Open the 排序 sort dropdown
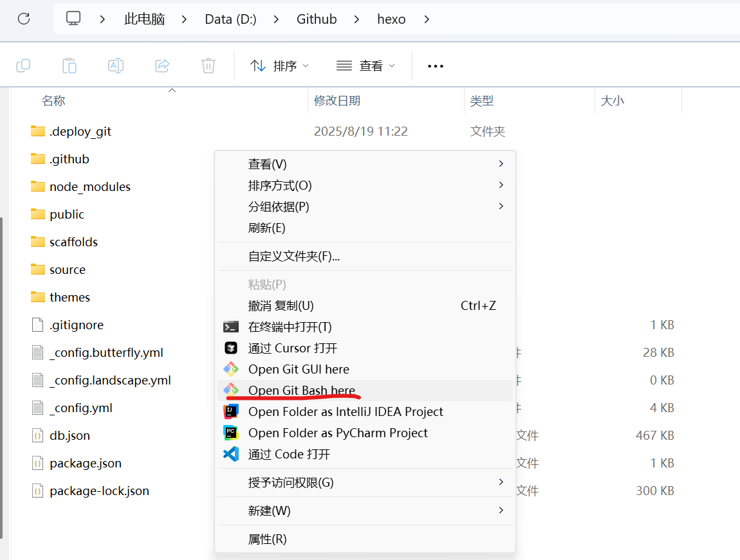Viewport: 740px width, 560px height. pyautogui.click(x=279, y=66)
